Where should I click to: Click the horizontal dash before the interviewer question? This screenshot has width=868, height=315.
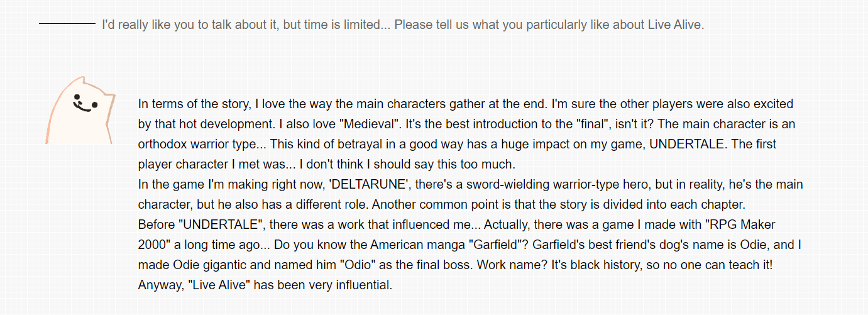(67, 24)
